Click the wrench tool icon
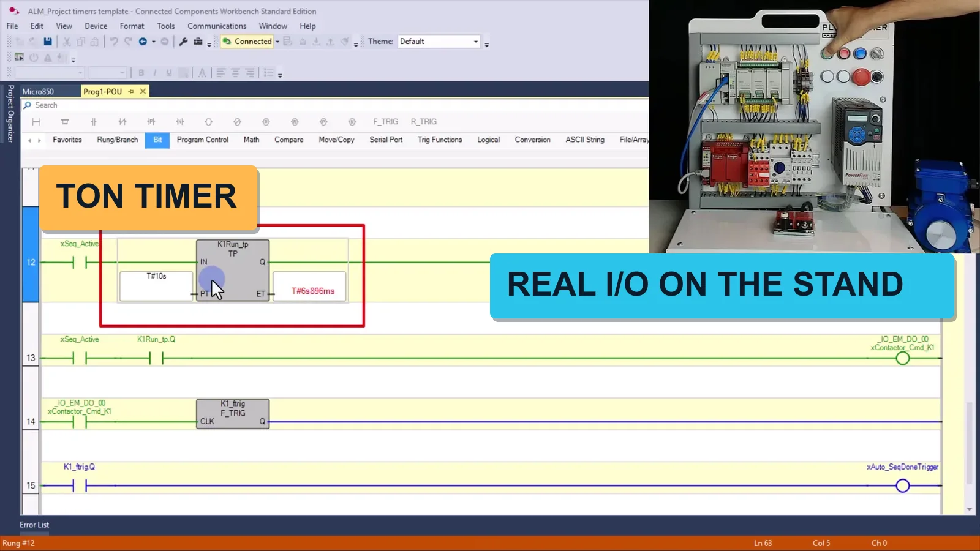980x551 pixels. tap(183, 42)
